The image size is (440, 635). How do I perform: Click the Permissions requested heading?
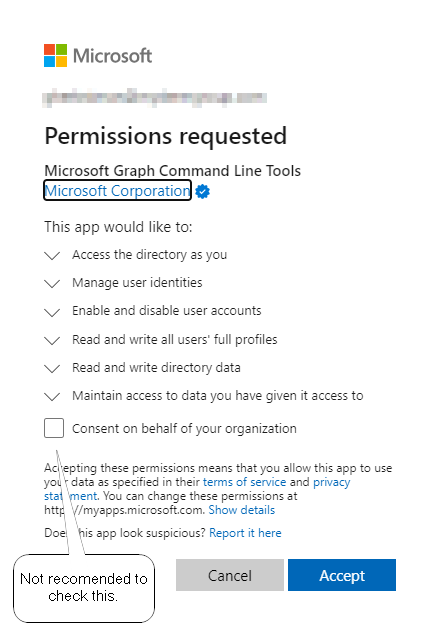click(x=166, y=136)
